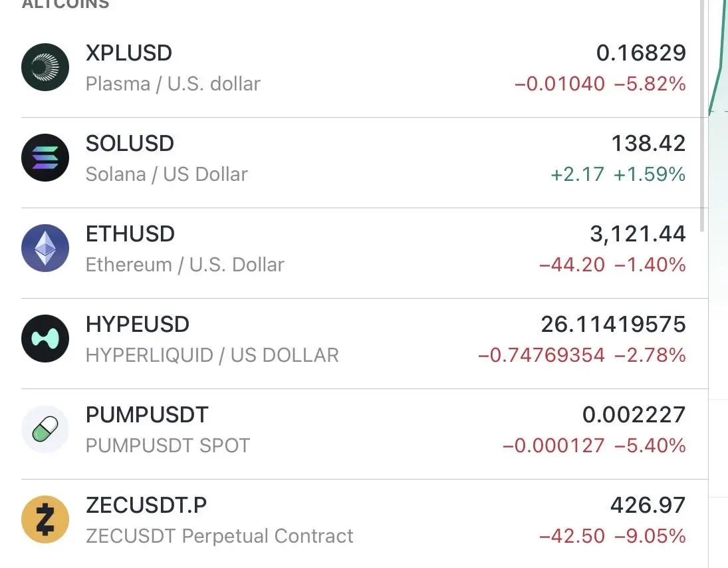Click the Plasma XPL coin icon

(x=45, y=67)
